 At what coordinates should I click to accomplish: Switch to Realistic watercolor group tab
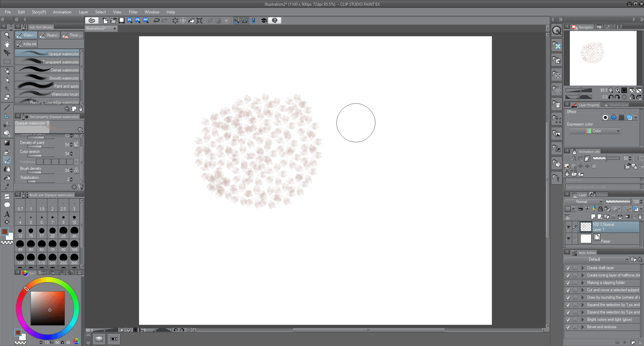point(49,35)
